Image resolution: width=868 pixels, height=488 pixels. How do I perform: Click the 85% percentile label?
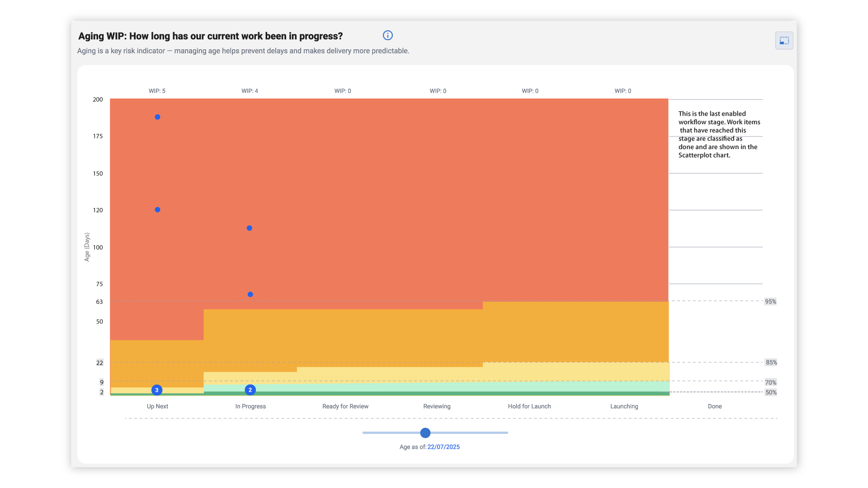pos(771,362)
